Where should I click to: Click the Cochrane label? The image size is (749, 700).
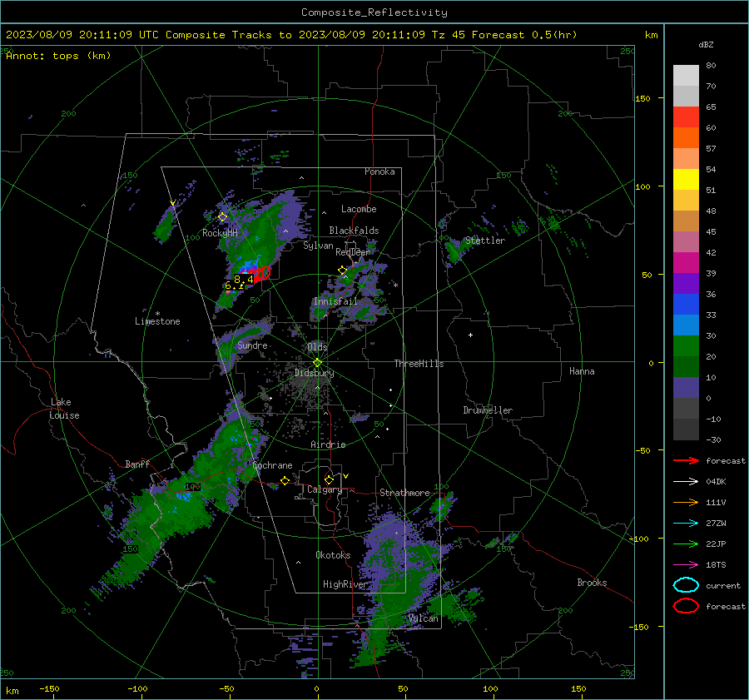pos(272,465)
